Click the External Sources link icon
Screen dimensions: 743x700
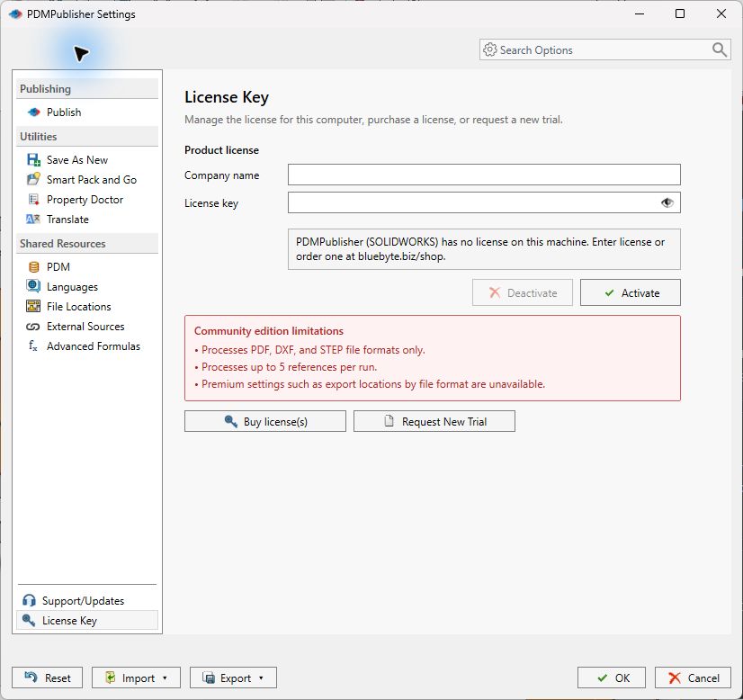pos(33,327)
